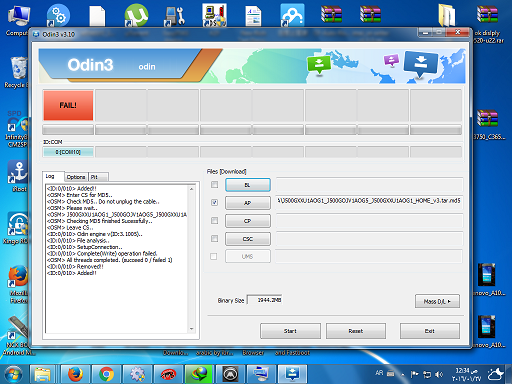
Task: Select the lower lenovo_A10 desktop file
Action: point(488,331)
